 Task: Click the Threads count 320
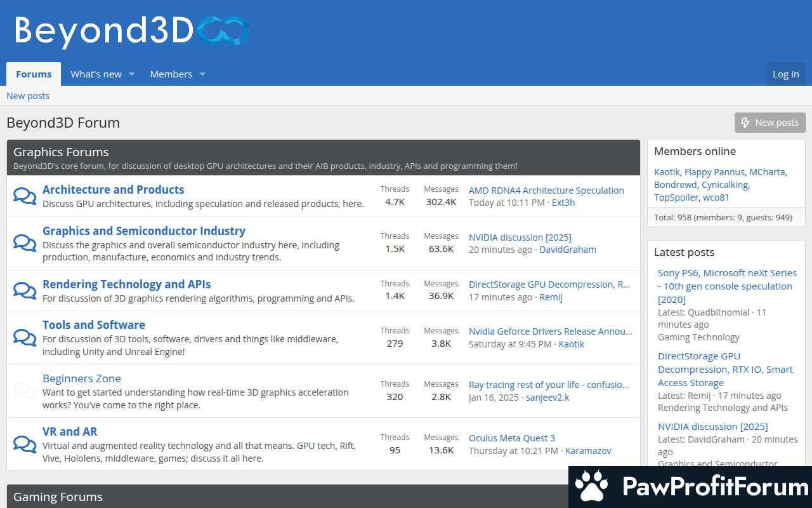[x=395, y=397]
